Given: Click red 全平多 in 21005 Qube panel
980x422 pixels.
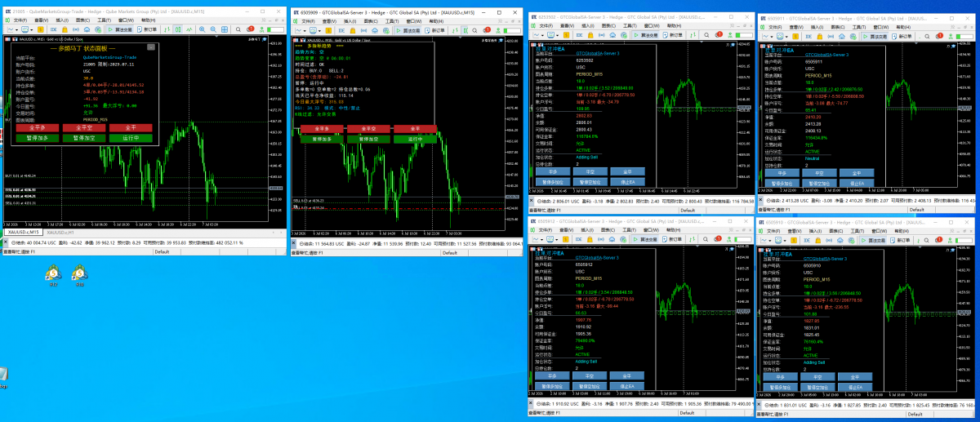Looking at the screenshot, I should pyautogui.click(x=38, y=128).
